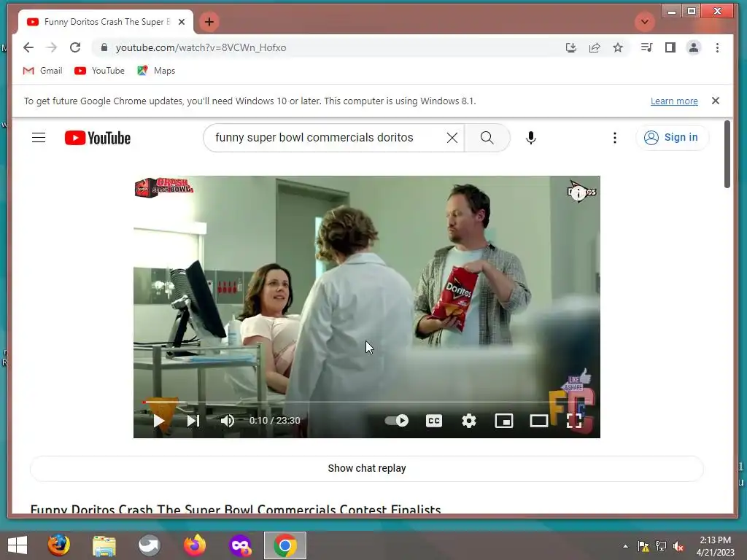This screenshot has width=747, height=560.
Task: Open media controls icon in toolbar
Action: (x=646, y=47)
